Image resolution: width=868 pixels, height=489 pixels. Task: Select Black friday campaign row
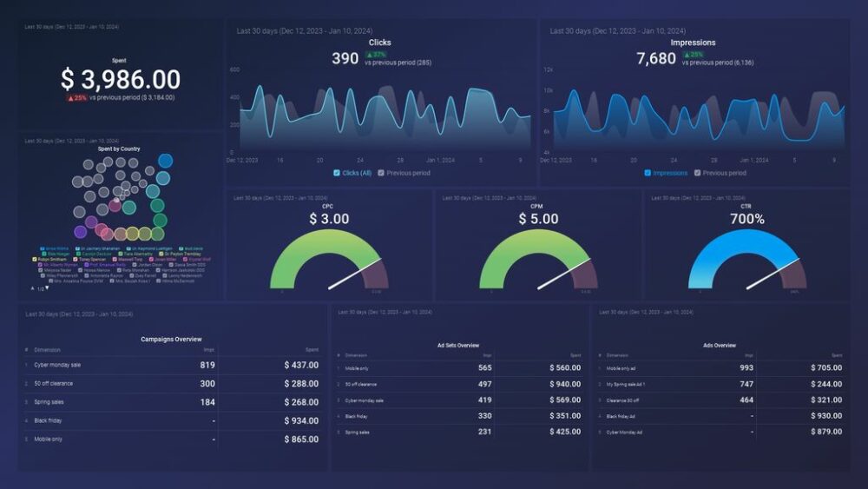point(172,420)
